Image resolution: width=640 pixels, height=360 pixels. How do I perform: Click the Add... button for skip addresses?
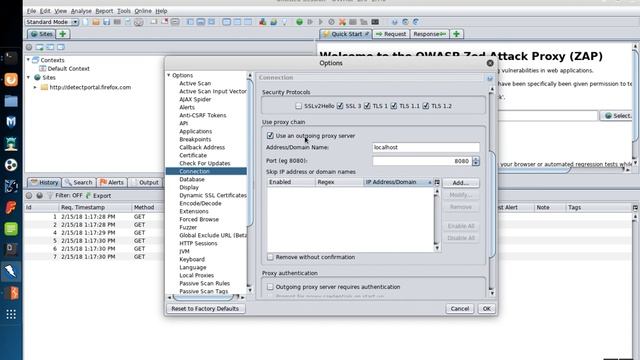[x=461, y=183]
